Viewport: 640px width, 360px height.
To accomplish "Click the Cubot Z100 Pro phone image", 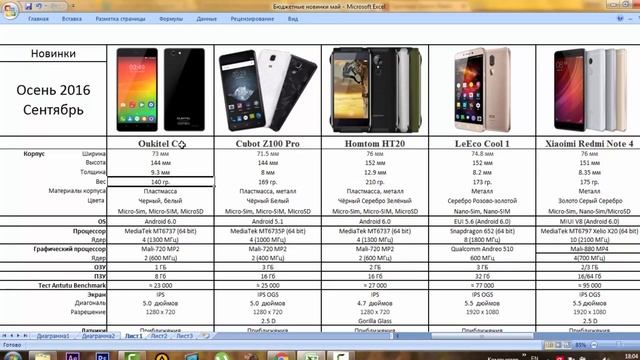I will pos(268,90).
